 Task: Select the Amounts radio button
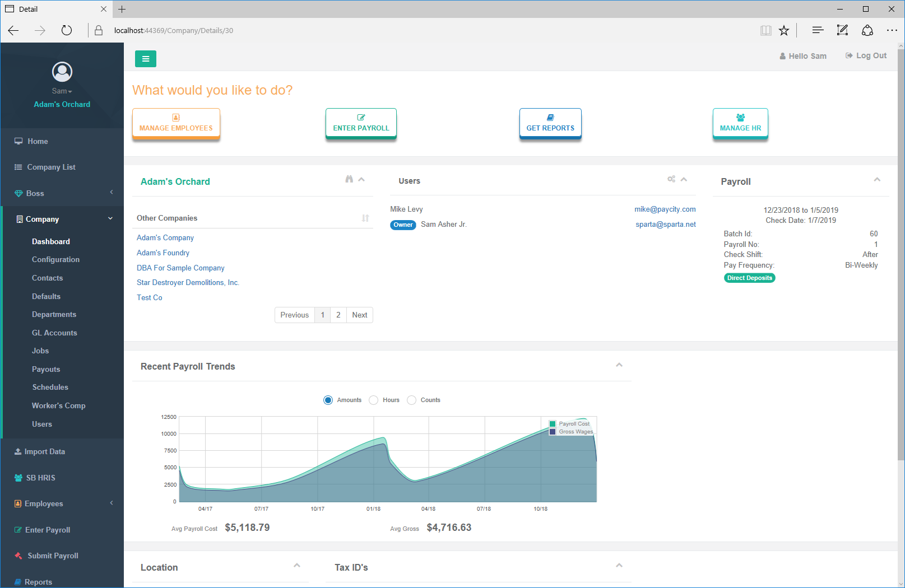328,400
